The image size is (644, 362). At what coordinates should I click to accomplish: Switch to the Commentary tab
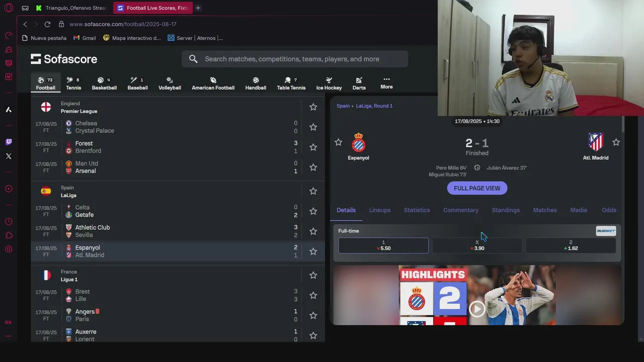click(461, 210)
